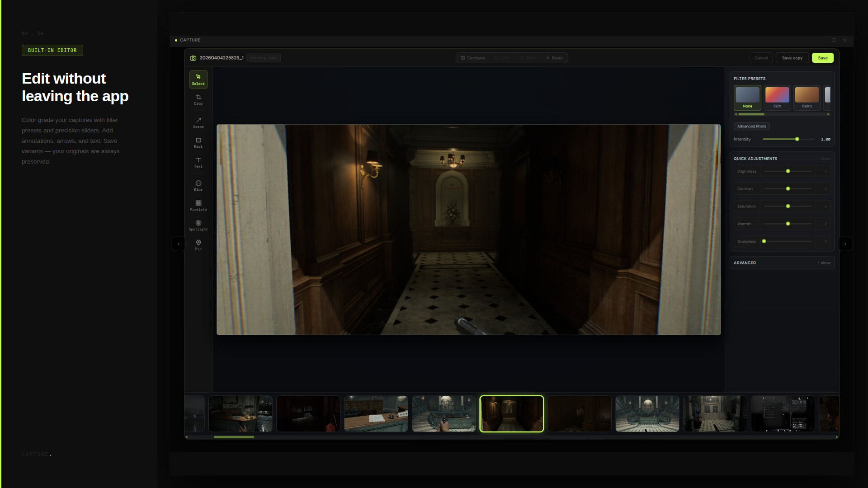Viewport: 868px width, 488px height.
Task: Go to next capture arrow
Action: [845, 244]
